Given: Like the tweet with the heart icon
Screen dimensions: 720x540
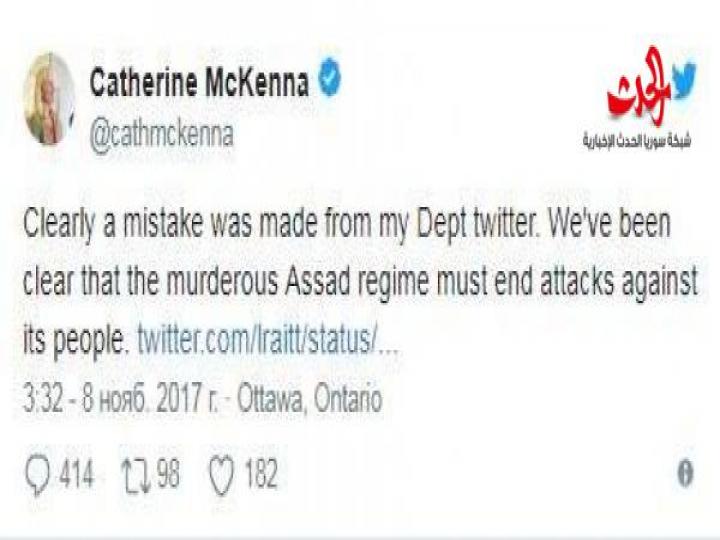Looking at the screenshot, I should click(222, 474).
